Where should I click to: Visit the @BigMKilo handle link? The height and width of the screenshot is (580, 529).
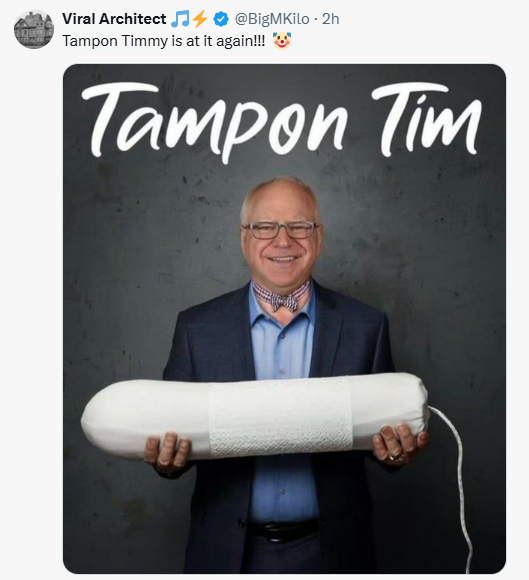(272, 19)
